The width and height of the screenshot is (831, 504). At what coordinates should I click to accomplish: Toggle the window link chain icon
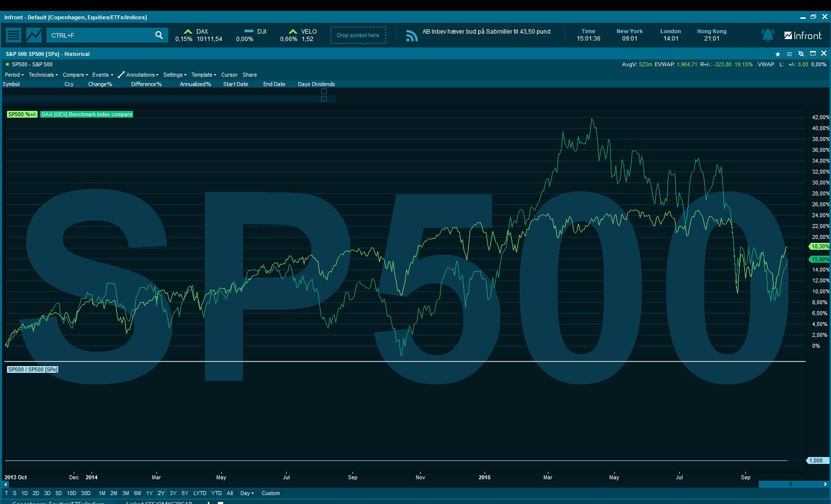pyautogui.click(x=801, y=54)
